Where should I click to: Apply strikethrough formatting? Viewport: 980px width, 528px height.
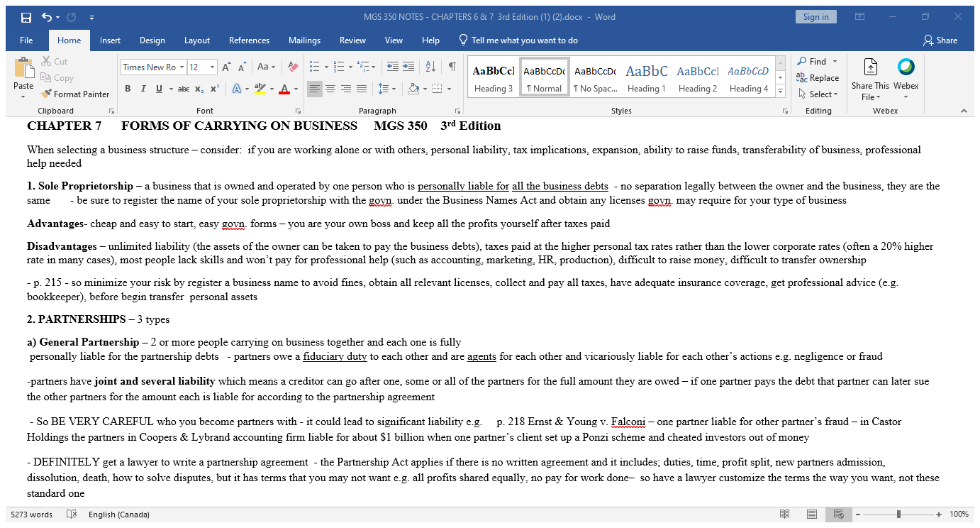tap(181, 88)
